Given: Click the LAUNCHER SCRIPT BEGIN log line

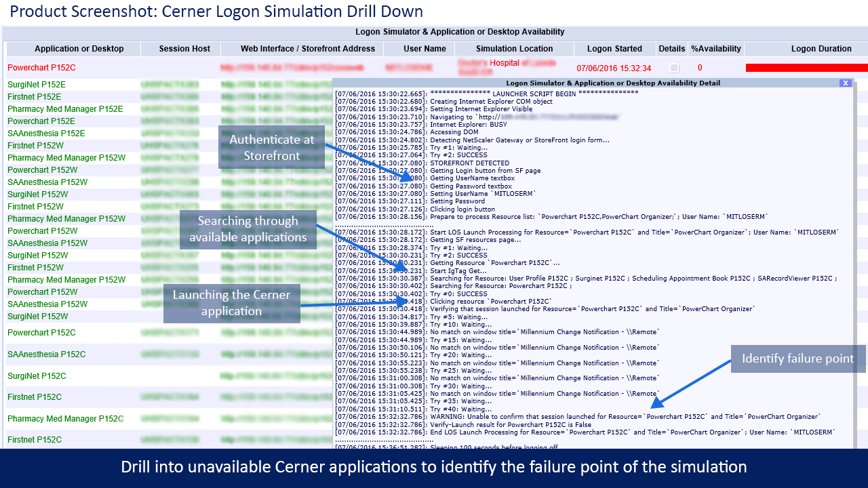Looking at the screenshot, I should (x=486, y=94).
